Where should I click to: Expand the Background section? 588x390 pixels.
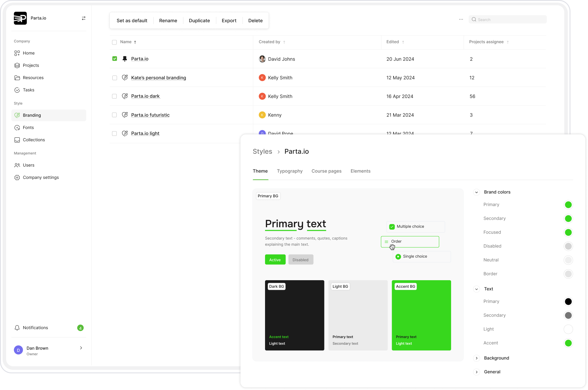(477, 358)
